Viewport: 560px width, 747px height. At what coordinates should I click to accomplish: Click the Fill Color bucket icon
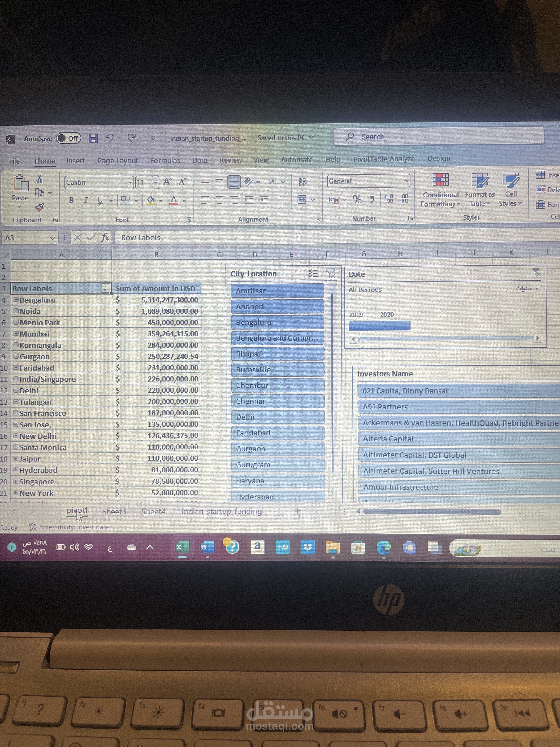(x=151, y=200)
